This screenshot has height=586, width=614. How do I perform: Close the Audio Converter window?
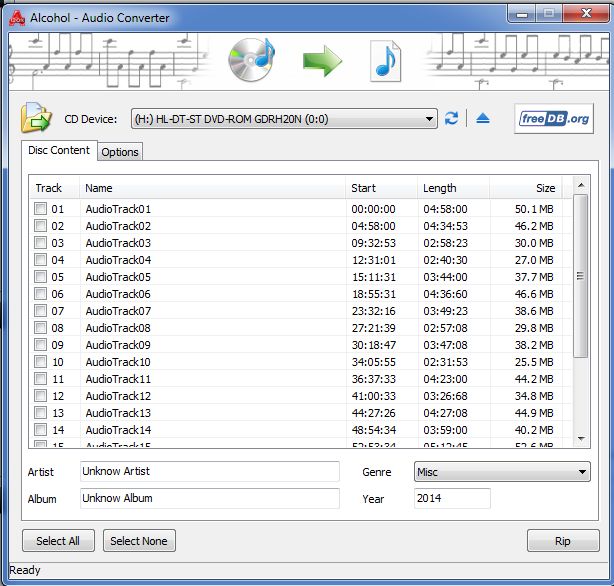586,14
